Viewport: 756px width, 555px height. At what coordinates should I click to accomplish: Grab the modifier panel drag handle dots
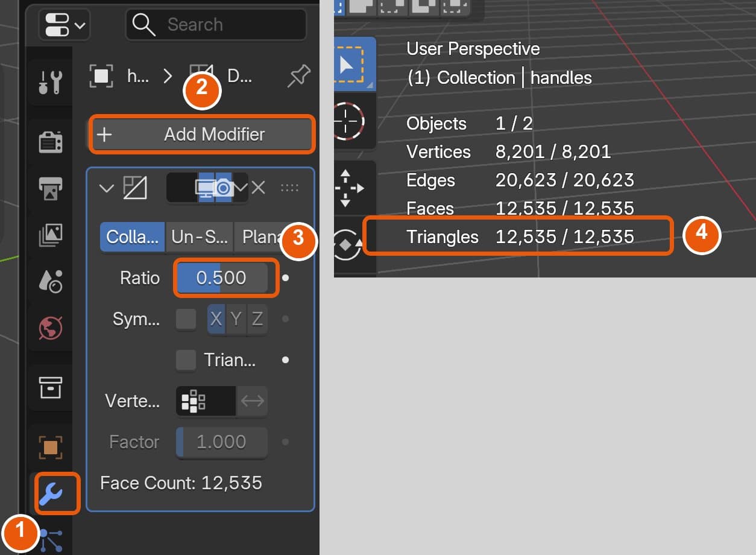[290, 188]
